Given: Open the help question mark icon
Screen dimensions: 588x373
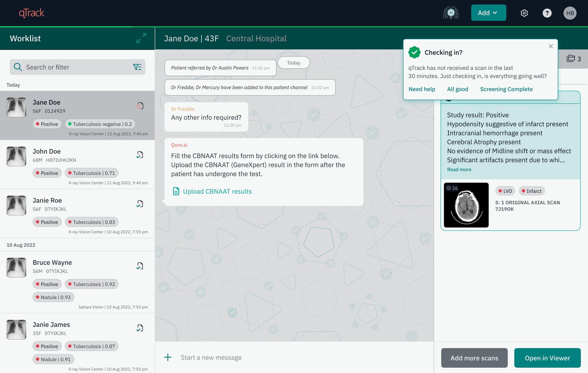Looking at the screenshot, I should click(x=547, y=13).
